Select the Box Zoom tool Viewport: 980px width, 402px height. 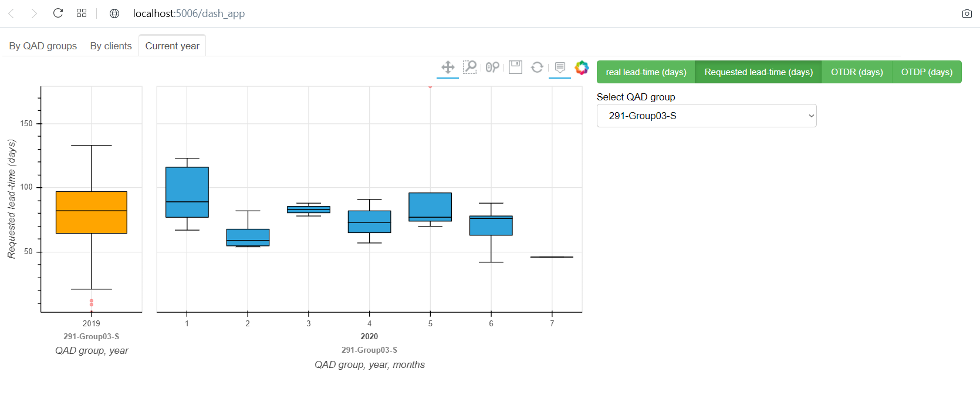tap(470, 67)
